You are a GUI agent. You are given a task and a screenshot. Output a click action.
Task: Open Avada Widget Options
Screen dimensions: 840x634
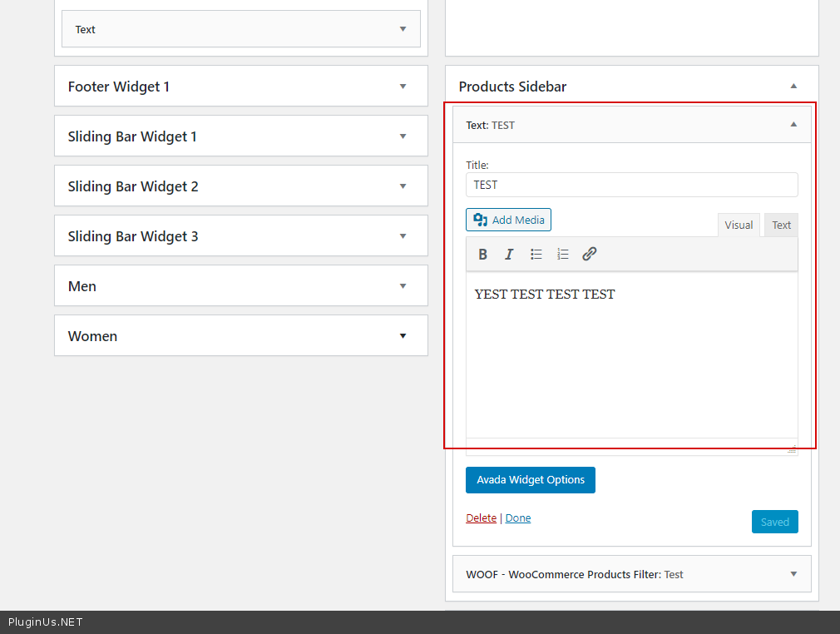pyautogui.click(x=531, y=480)
